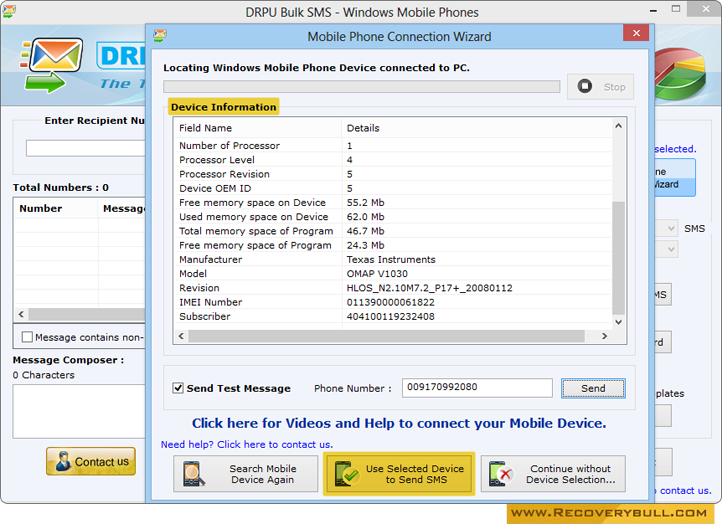This screenshot has width=722, height=524.
Task: Click the Device Information tab label
Action: (x=223, y=107)
